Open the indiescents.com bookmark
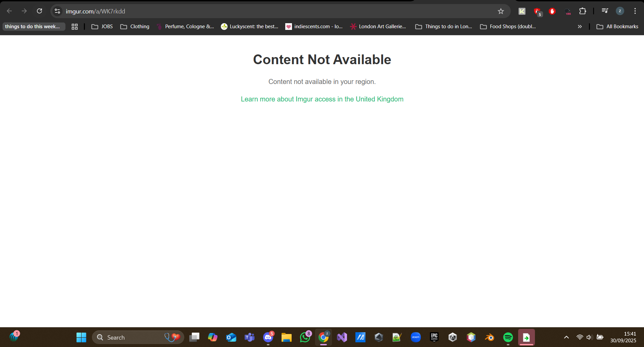 coord(314,27)
